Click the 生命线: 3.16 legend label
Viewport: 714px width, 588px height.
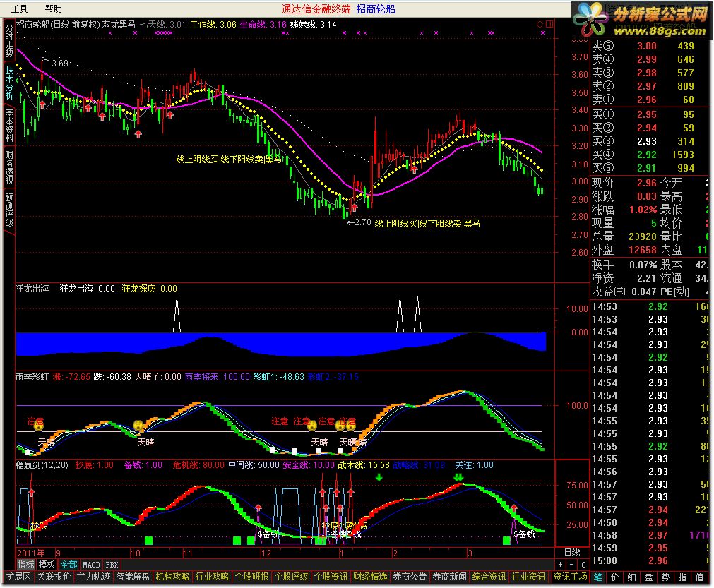[x=263, y=25]
